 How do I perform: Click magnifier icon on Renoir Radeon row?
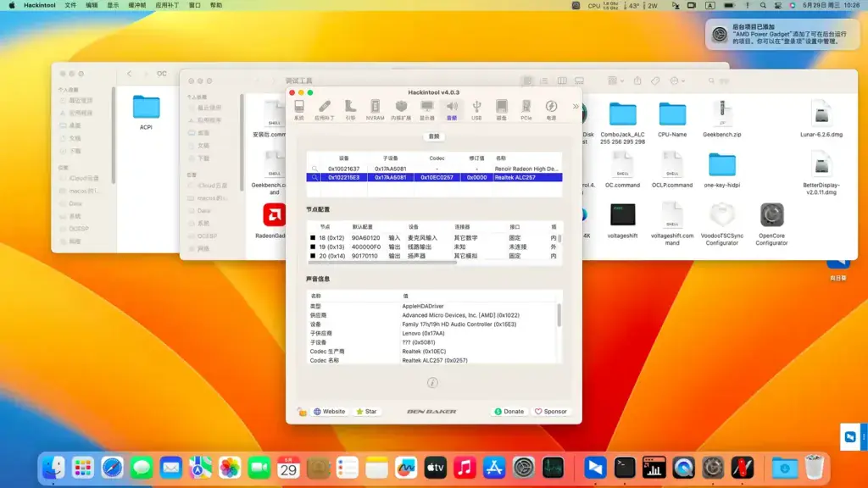[x=314, y=169]
